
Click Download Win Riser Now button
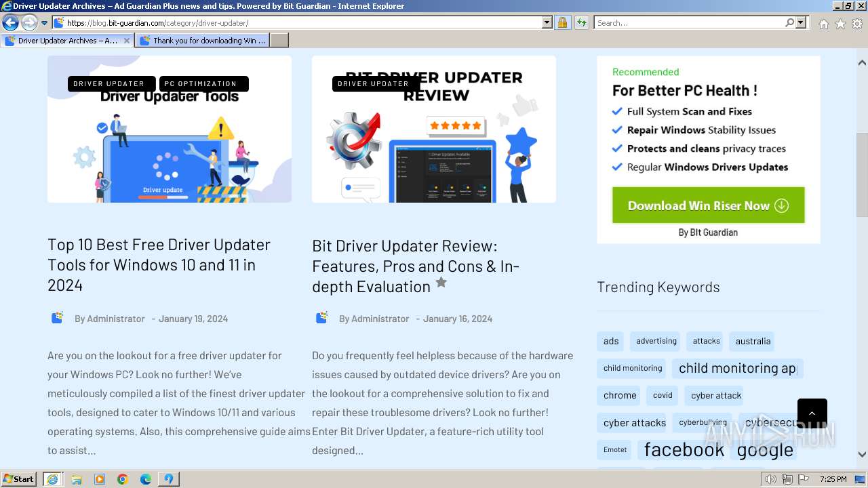[708, 205]
